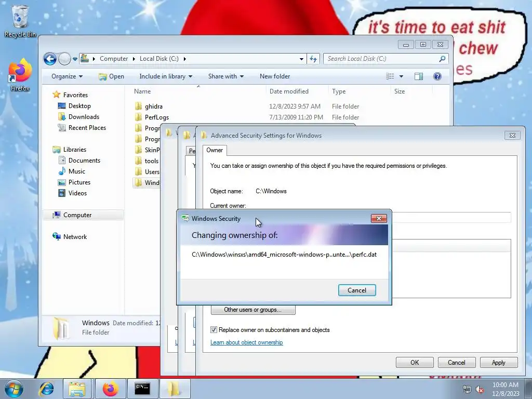This screenshot has height=399, width=532.
Task: Open Explorer Help icon
Action: click(x=437, y=76)
